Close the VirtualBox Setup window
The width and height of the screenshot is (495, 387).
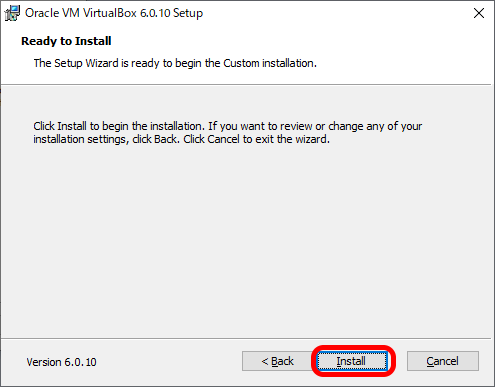pos(479,13)
